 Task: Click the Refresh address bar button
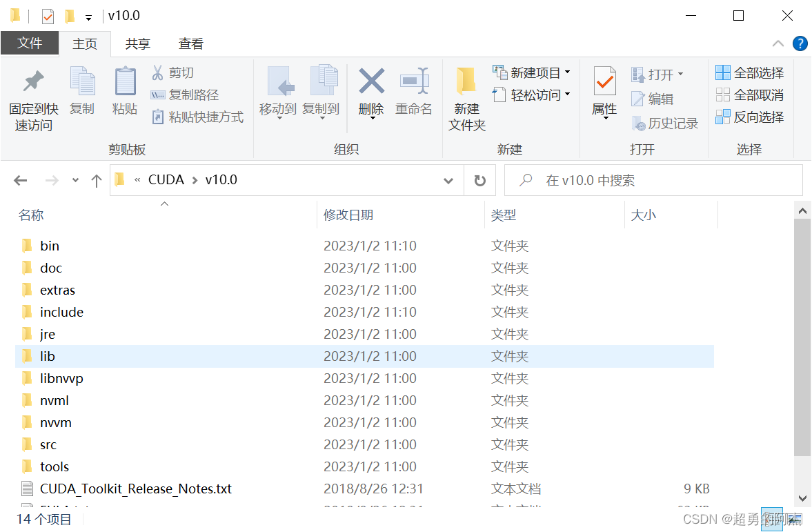tap(480, 180)
